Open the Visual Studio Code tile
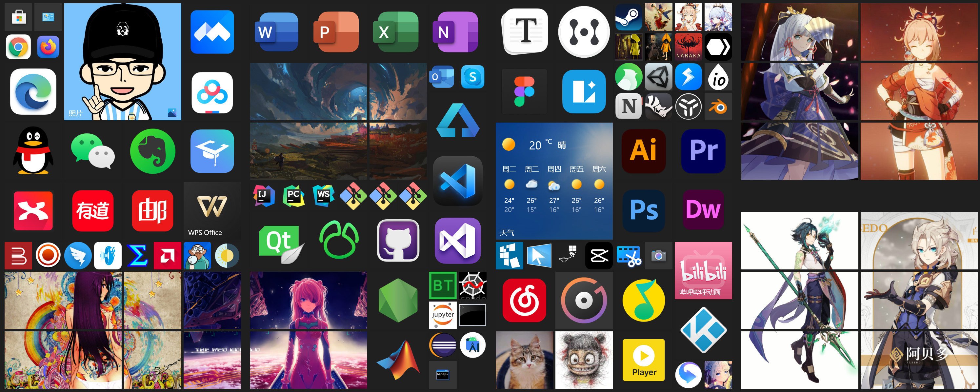 (x=457, y=181)
